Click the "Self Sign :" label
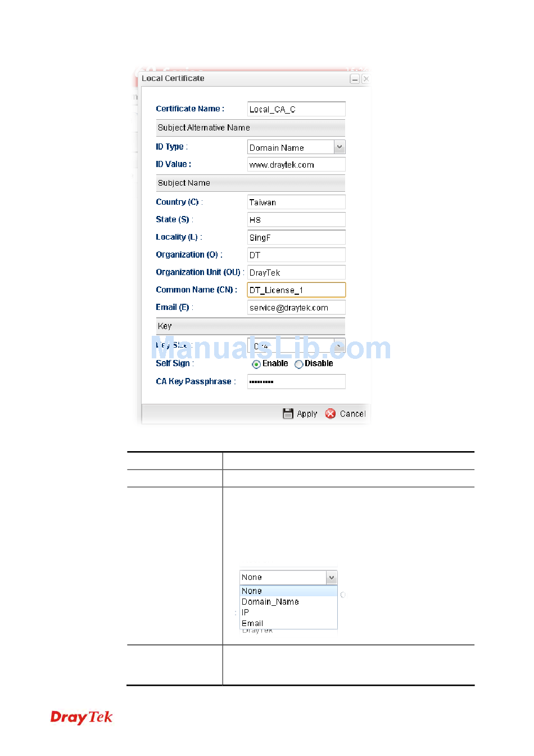Screen dimensions: 534x756 (x=175, y=364)
